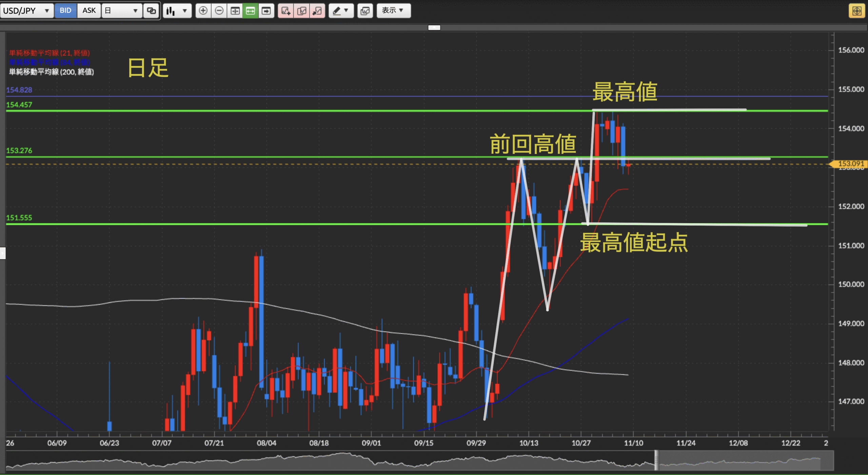The height and width of the screenshot is (475, 868).
Task: Open the chart type candlestick dropdown
Action: tap(177, 11)
